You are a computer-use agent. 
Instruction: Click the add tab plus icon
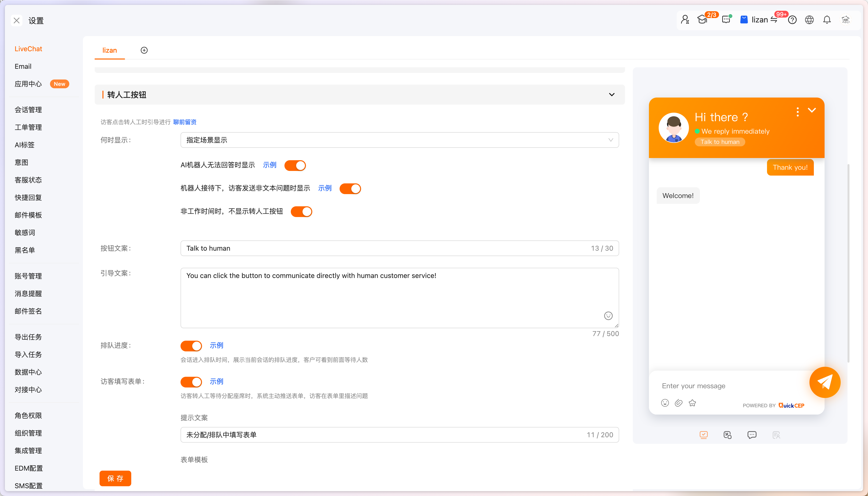click(x=144, y=50)
